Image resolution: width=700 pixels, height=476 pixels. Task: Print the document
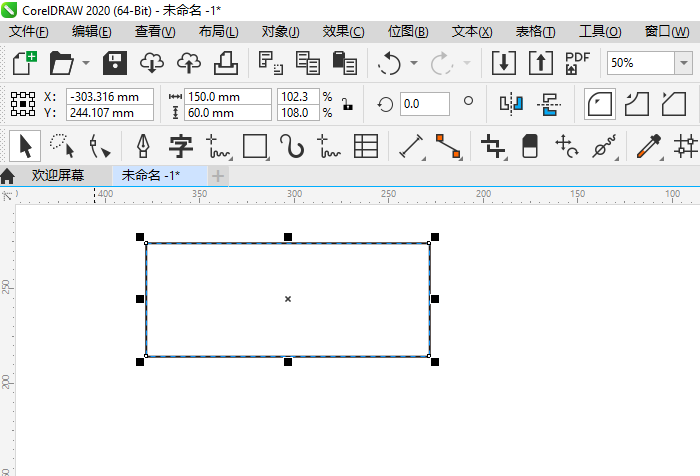[x=226, y=63]
